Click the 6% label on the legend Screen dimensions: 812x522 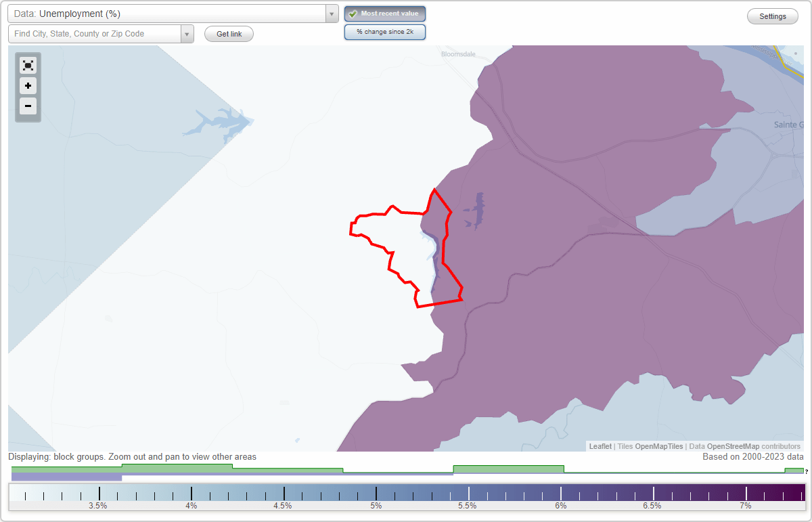(x=561, y=506)
